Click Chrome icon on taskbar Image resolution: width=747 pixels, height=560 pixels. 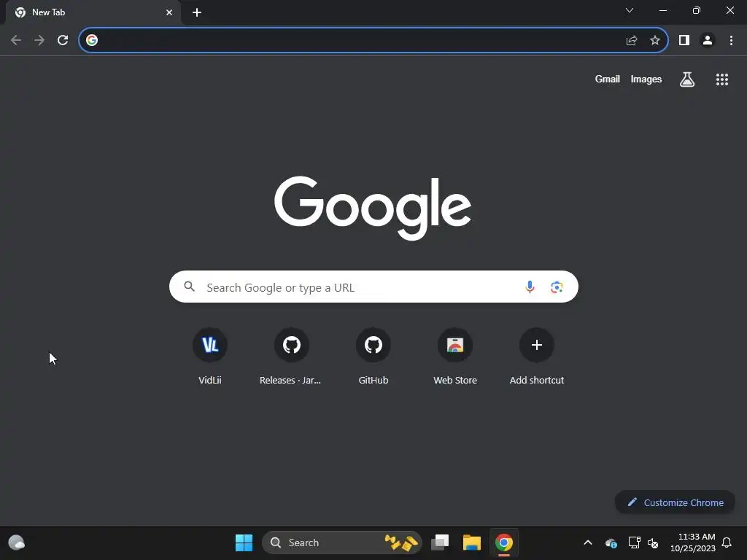(x=503, y=542)
